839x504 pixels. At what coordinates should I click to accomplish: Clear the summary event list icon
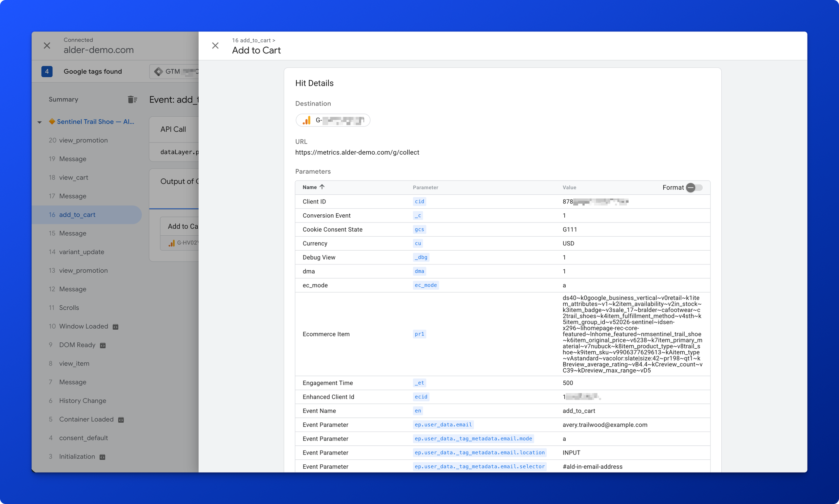click(132, 99)
